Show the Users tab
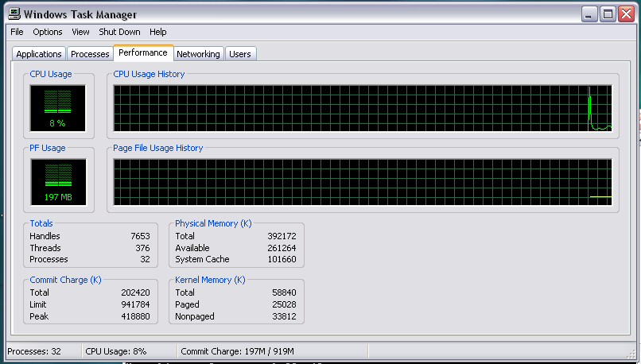This screenshot has height=364, width=641. 239,54
